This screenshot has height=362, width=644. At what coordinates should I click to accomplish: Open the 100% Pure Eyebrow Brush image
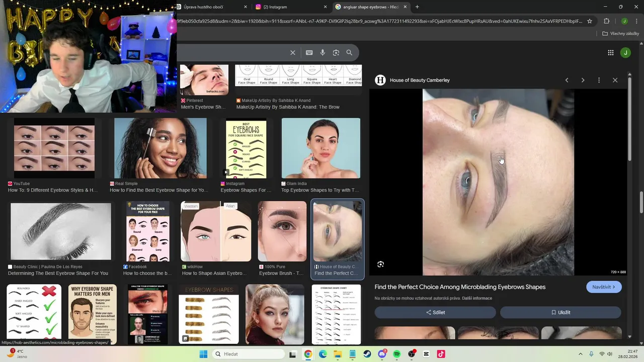point(282,231)
